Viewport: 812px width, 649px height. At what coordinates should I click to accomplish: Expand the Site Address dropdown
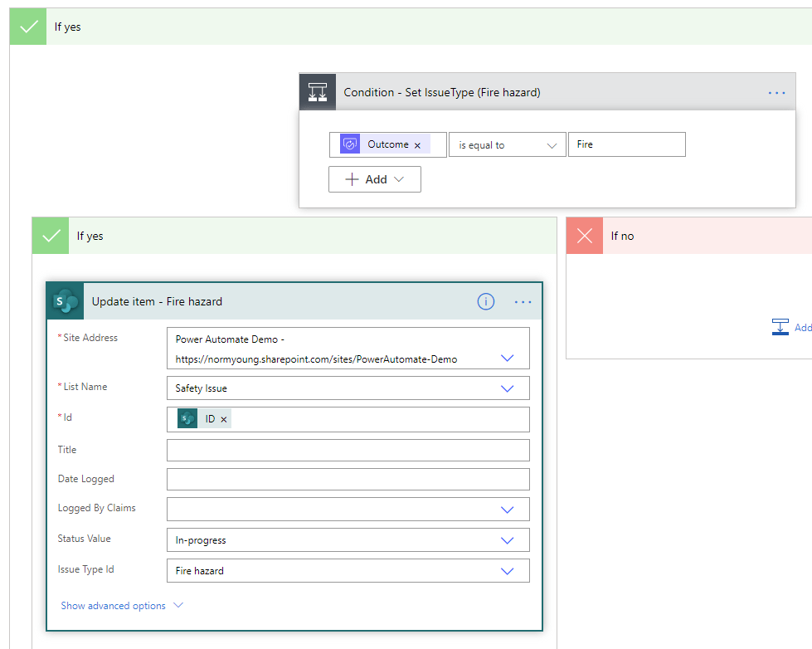tap(508, 359)
